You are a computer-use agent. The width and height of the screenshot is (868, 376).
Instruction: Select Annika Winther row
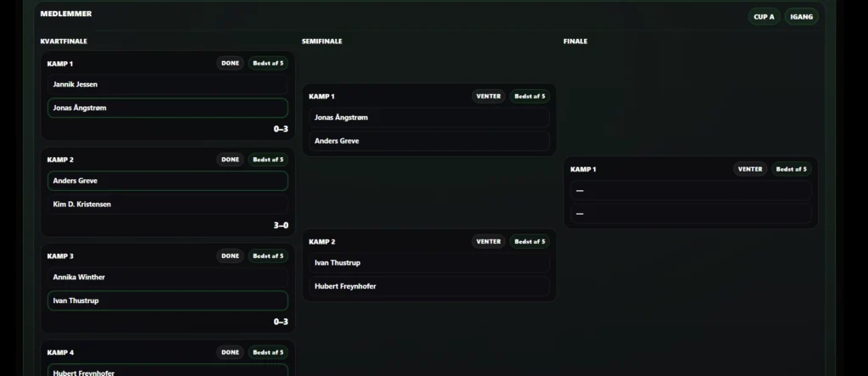168,278
